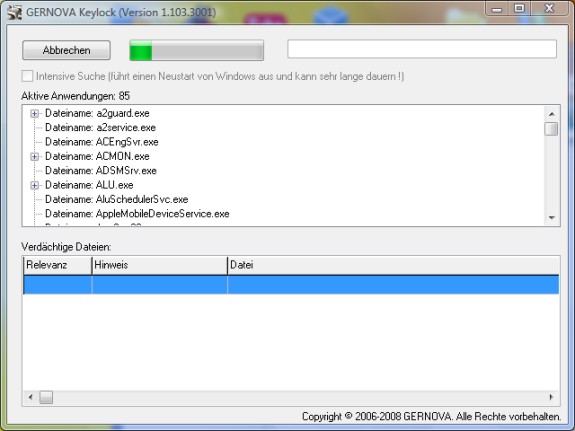The image size is (575, 431).
Task: Select the a2service.exe entry
Action: [100, 128]
